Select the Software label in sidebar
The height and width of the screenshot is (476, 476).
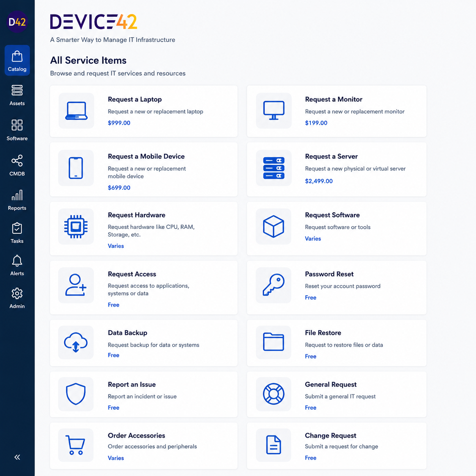click(17, 139)
